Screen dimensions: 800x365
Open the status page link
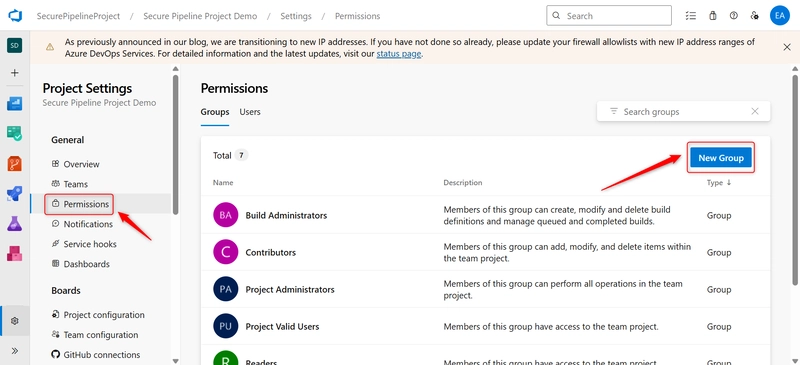click(399, 54)
